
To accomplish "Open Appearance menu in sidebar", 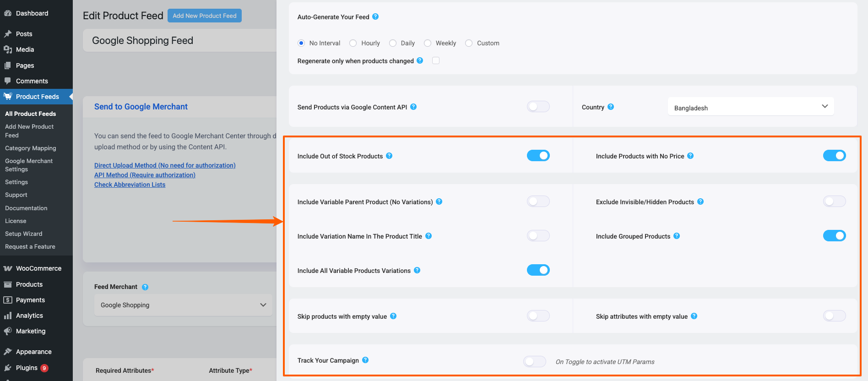I will click(34, 352).
